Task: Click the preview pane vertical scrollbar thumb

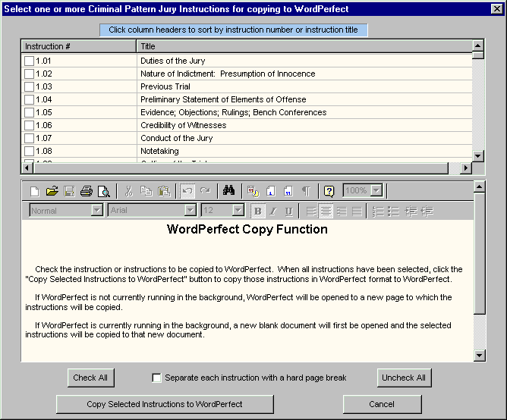Action: point(479,253)
